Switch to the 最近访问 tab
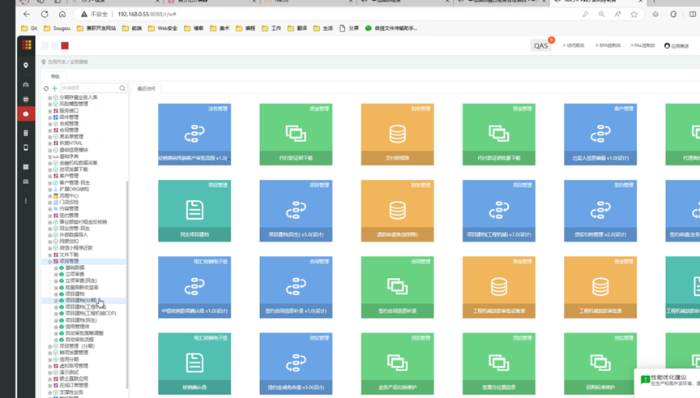 point(146,88)
